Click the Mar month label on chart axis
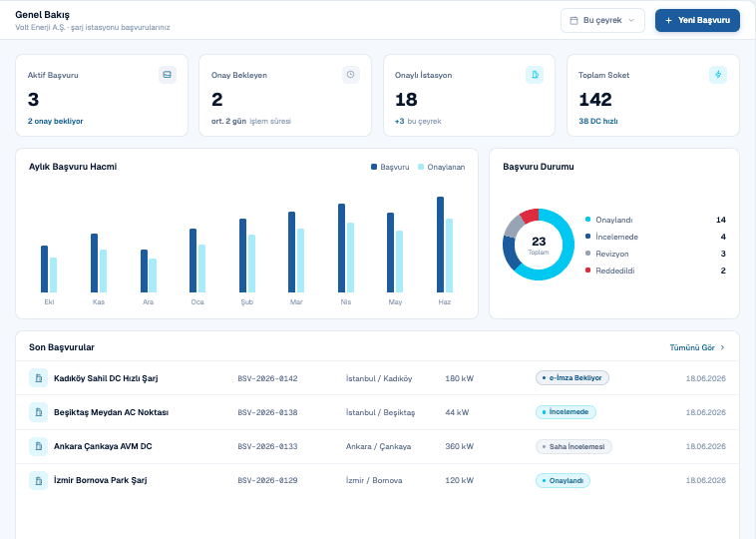The width and height of the screenshot is (756, 539). [x=296, y=302]
